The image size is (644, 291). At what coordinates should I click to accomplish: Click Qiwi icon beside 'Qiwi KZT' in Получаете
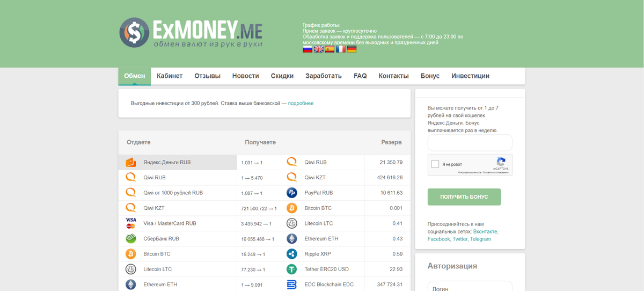click(x=292, y=177)
